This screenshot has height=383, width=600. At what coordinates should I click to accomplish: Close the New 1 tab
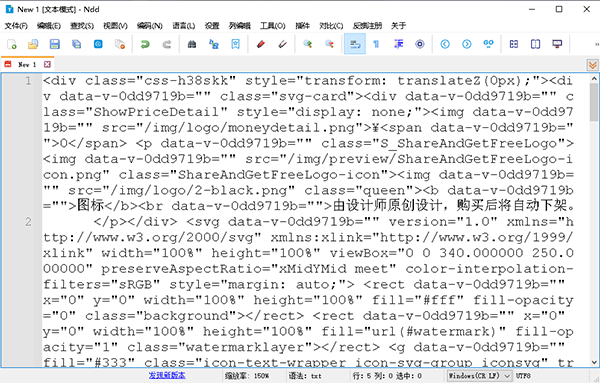(47, 64)
